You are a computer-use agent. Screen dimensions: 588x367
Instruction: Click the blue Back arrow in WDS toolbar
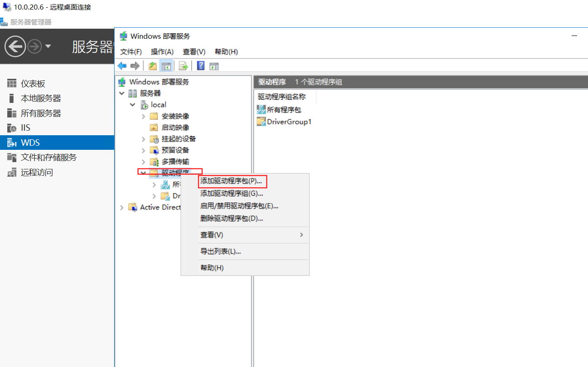(x=122, y=66)
